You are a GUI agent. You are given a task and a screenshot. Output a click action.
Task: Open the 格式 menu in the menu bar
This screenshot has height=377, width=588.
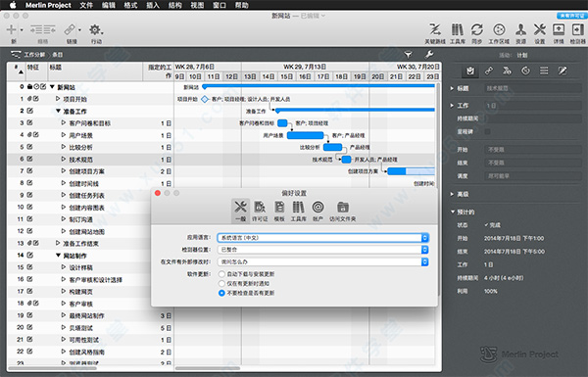point(130,5)
